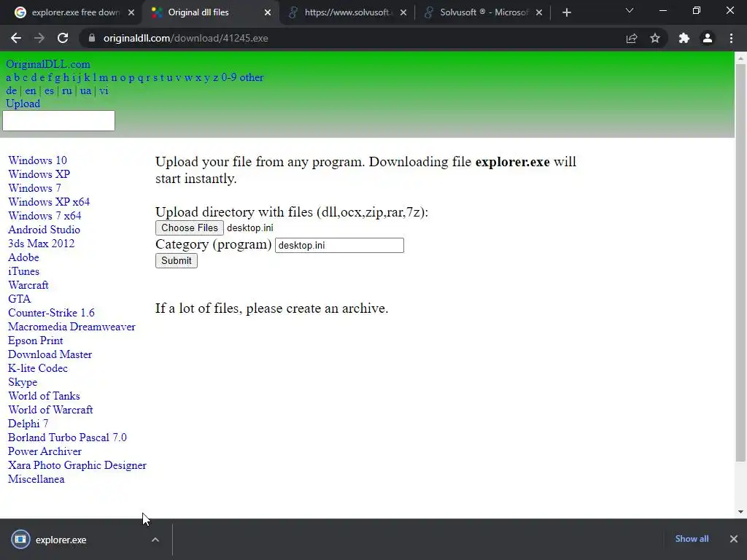This screenshot has height=560, width=747.
Task: Click the address bar URL
Action: [186, 38]
